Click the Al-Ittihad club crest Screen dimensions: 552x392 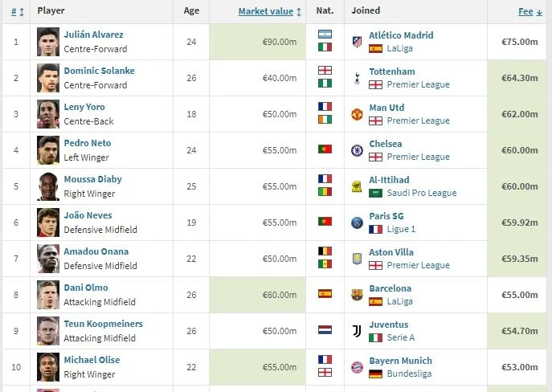click(x=357, y=186)
